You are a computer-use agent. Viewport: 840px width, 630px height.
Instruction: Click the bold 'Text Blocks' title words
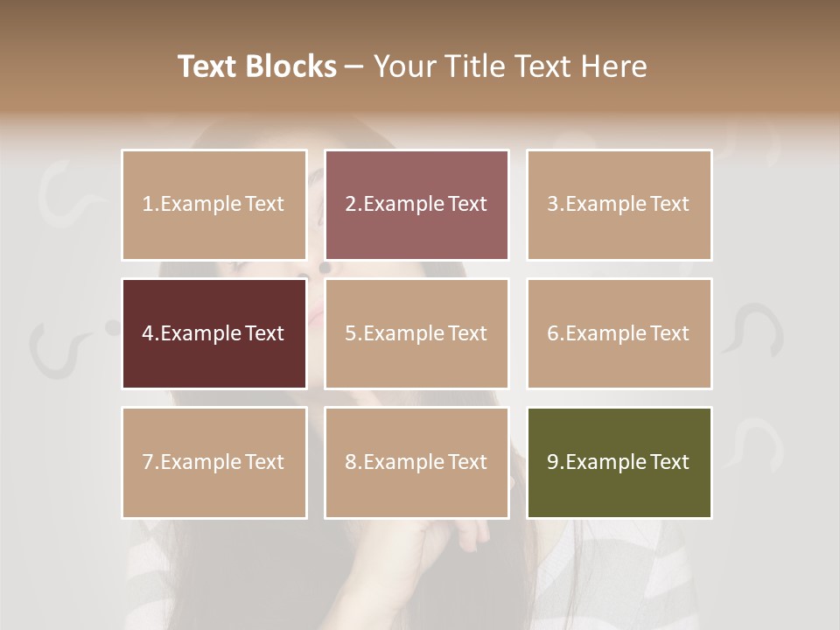(x=257, y=66)
